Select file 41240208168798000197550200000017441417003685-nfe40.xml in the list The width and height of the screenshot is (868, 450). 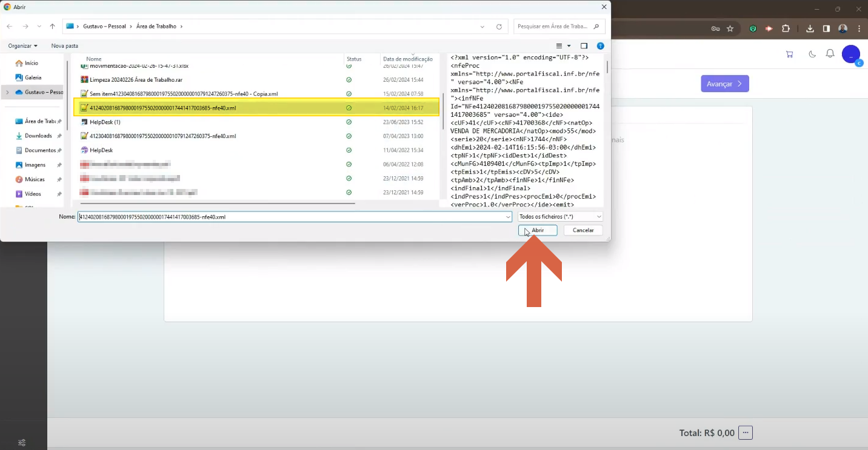click(256, 108)
